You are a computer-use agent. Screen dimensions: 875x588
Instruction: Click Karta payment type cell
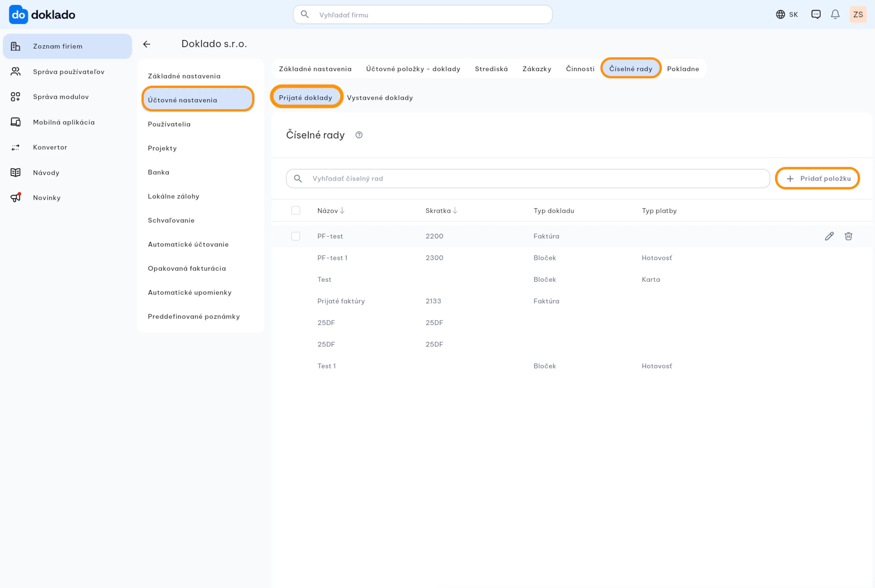[x=651, y=279]
